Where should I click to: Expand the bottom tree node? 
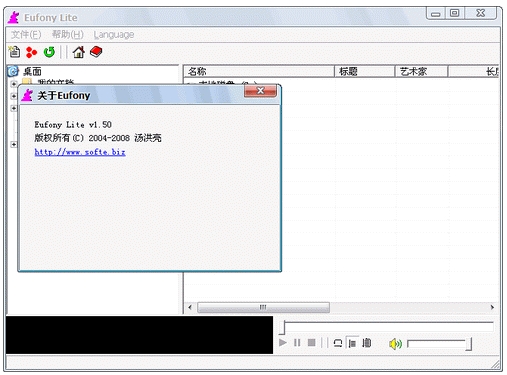click(14, 144)
